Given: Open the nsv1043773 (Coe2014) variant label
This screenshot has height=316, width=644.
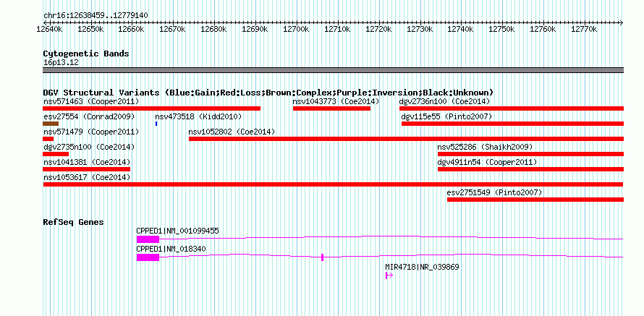Looking at the screenshot, I should click(336, 101).
